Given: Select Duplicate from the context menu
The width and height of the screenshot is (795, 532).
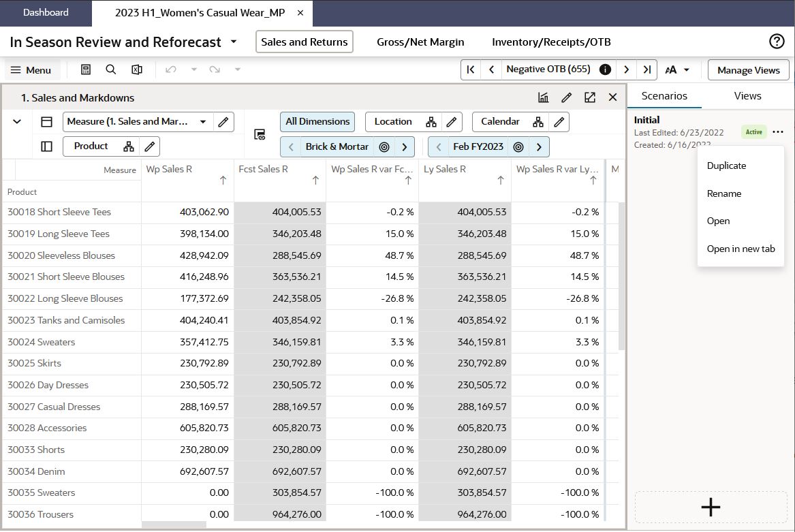Looking at the screenshot, I should 726,166.
